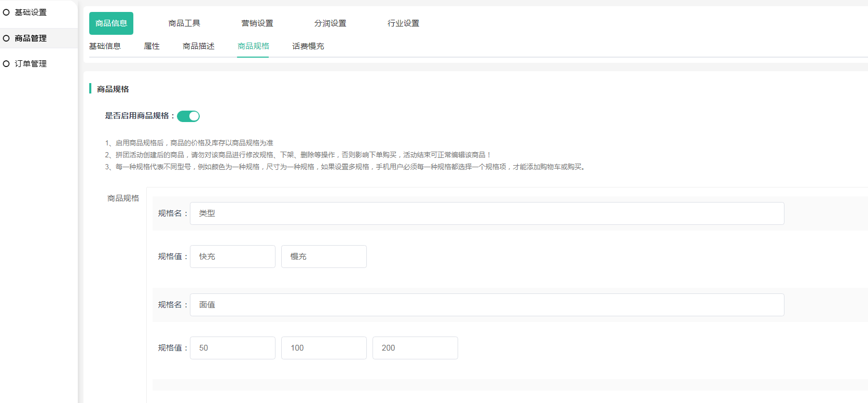Select the 商品描述 sub-tab
This screenshot has height=403, width=868.
click(198, 46)
